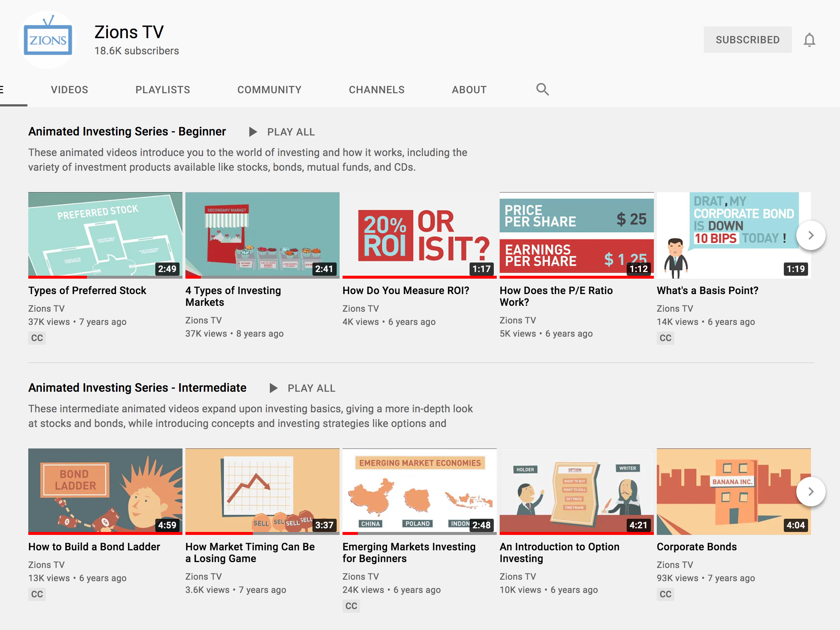Switch to the VIDEOS tab
Image resolution: width=840 pixels, height=630 pixels.
pyautogui.click(x=69, y=90)
